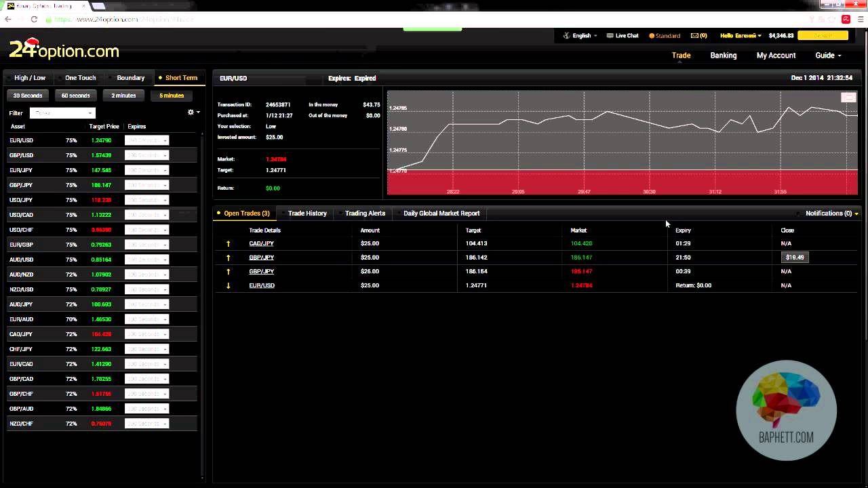This screenshot has height=488, width=868.
Task: Open My Account menu
Action: (776, 56)
